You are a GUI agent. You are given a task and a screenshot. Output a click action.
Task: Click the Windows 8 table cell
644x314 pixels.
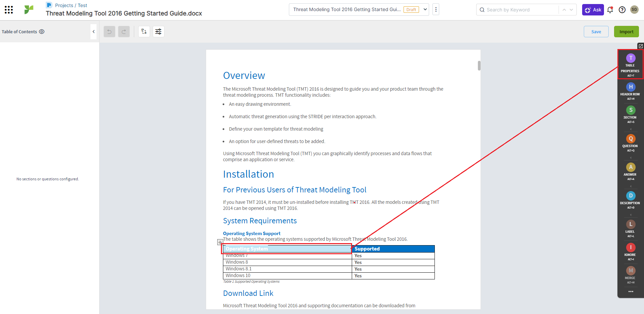pos(287,262)
